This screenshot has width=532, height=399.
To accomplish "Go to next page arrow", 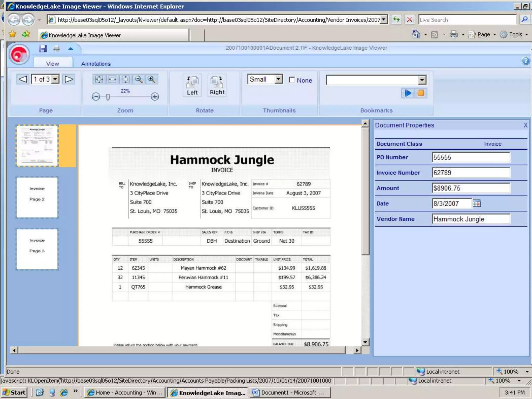I will point(69,79).
